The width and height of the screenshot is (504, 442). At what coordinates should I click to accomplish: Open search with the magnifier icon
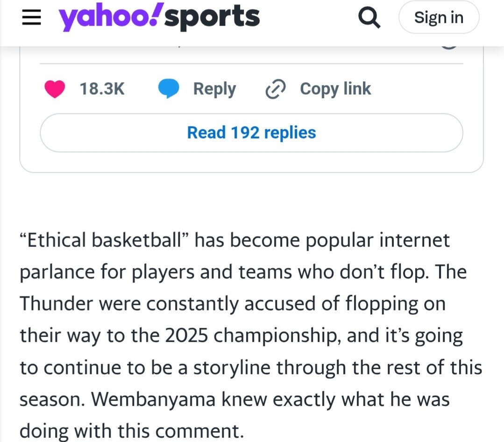pyautogui.click(x=369, y=18)
